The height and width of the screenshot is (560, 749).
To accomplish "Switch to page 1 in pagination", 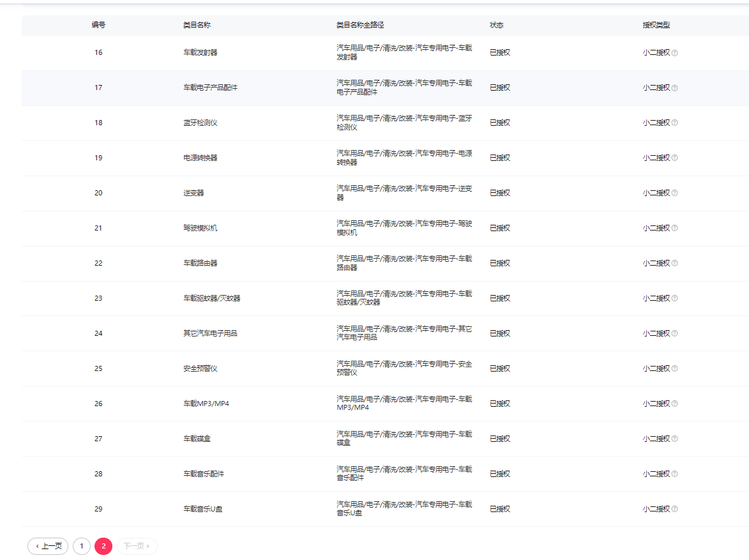I will click(x=82, y=546).
